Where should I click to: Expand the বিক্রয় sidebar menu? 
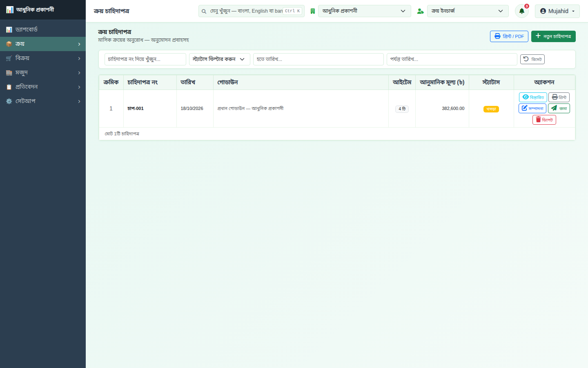click(x=43, y=58)
